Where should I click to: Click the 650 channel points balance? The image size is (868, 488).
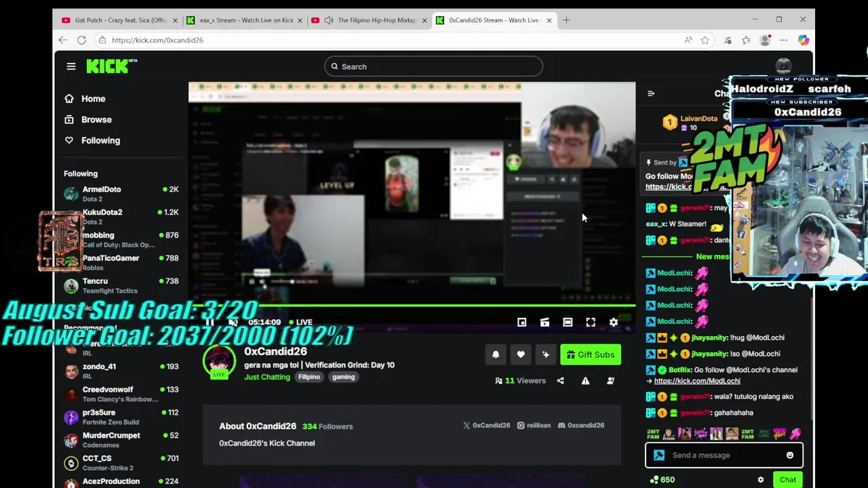pyautogui.click(x=662, y=480)
